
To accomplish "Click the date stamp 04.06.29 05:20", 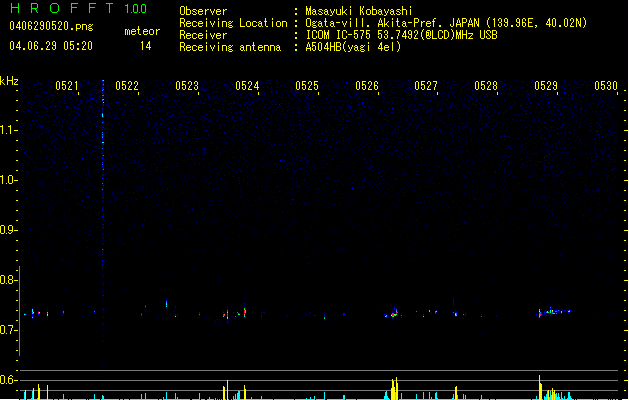I will click(51, 46).
